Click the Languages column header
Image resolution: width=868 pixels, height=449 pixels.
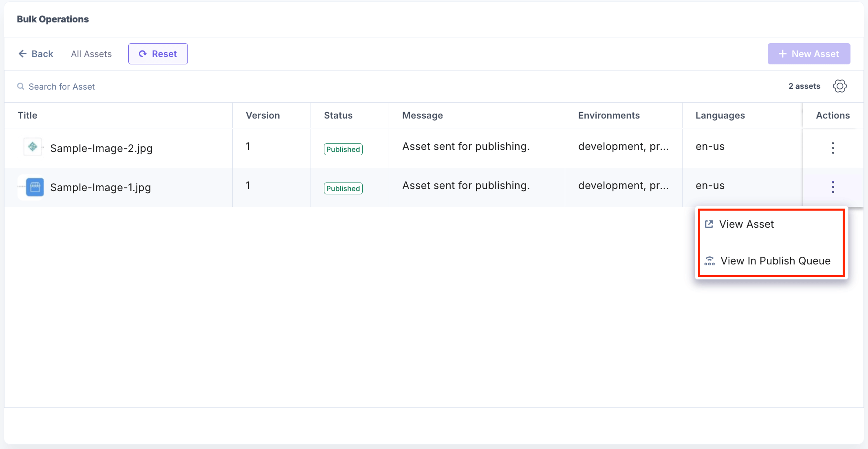[x=720, y=115]
